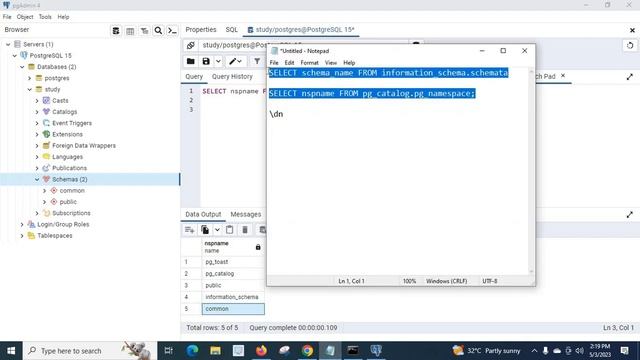
Task: Click the View Data table icon in Browser toolbar
Action: [130, 31]
